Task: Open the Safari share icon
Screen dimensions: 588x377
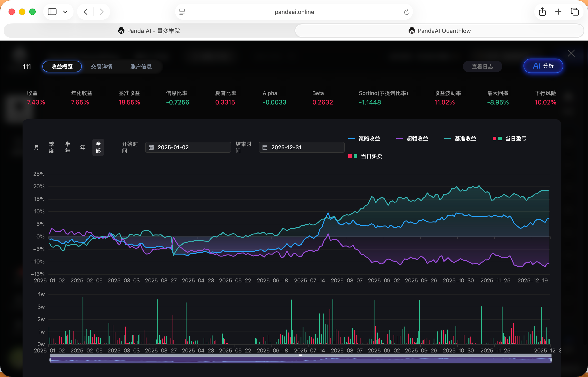Action: 542,11
